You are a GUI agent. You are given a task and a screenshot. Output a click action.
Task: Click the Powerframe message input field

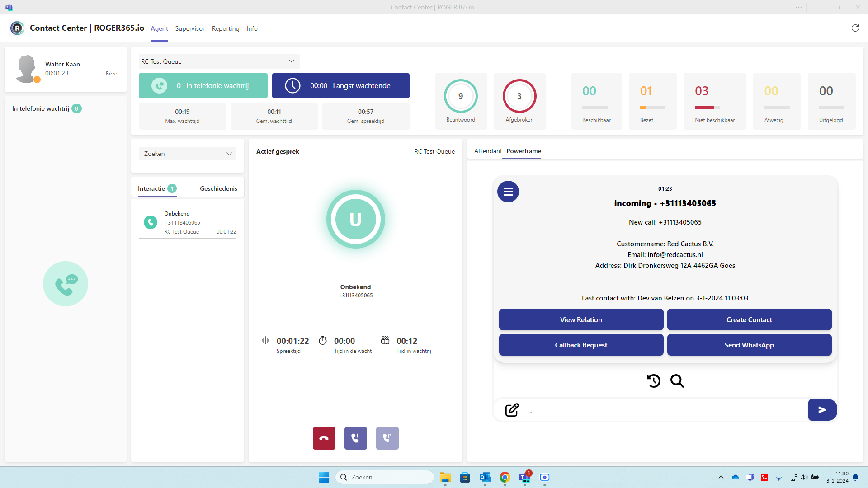[x=665, y=410]
